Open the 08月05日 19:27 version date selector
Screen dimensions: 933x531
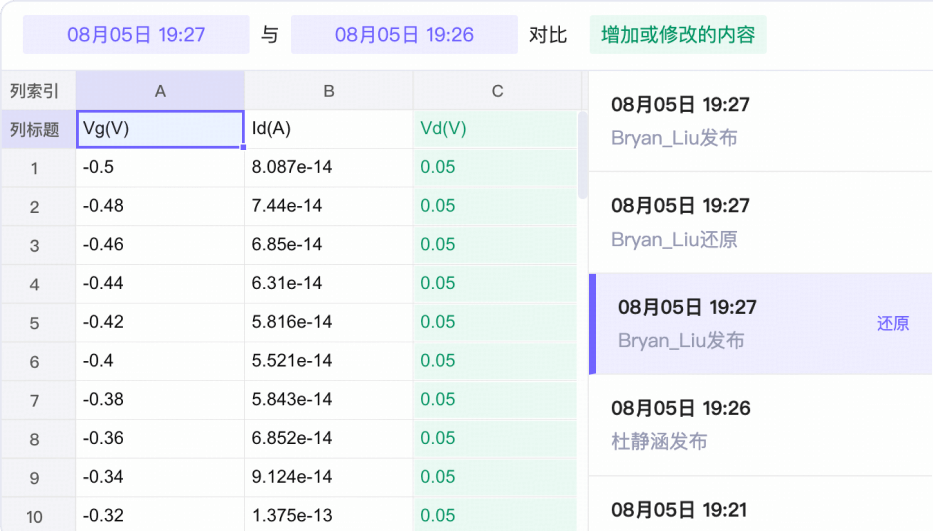pos(136,35)
